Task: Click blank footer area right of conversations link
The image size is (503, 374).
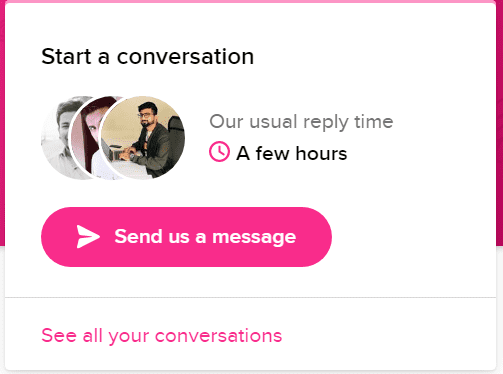Action: (388, 336)
